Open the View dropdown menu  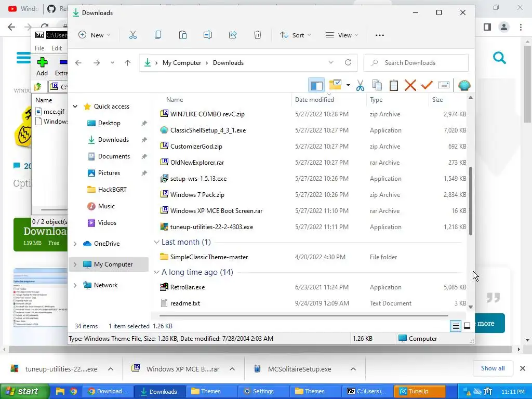click(x=342, y=35)
